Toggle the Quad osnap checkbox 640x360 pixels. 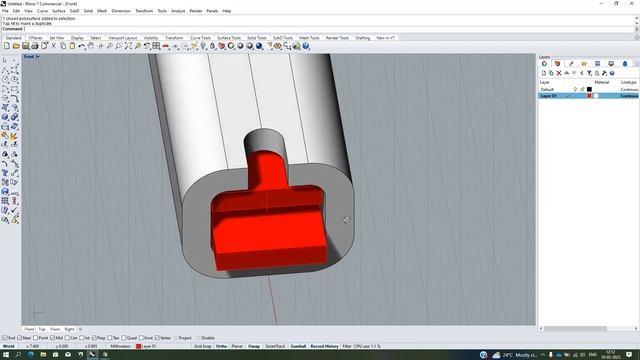124,338
